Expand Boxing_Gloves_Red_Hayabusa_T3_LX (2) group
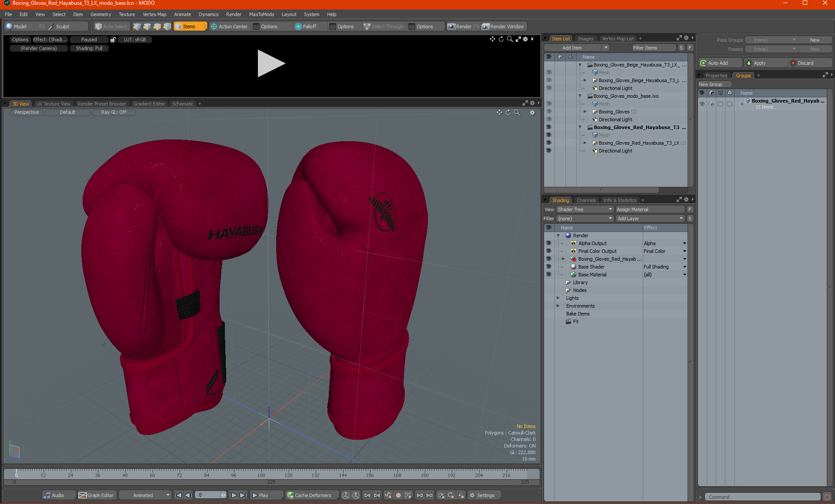This screenshot has width=835, height=504. (585, 143)
